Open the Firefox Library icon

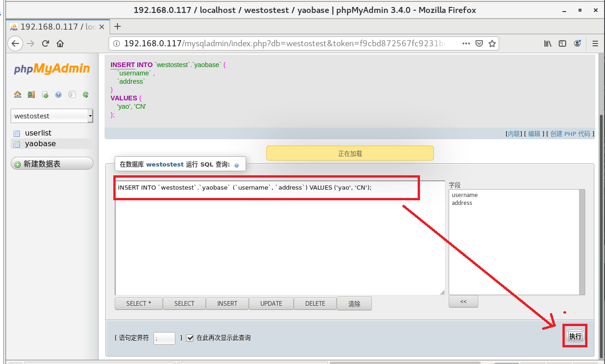pyautogui.click(x=548, y=43)
